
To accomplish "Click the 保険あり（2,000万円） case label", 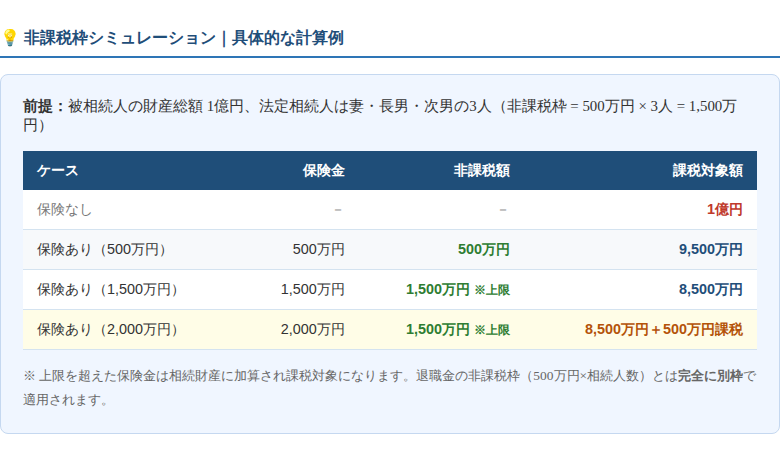I will (110, 329).
